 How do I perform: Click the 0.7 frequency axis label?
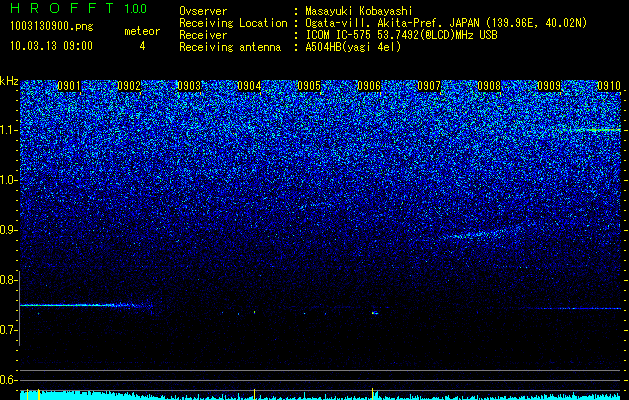tap(8, 330)
